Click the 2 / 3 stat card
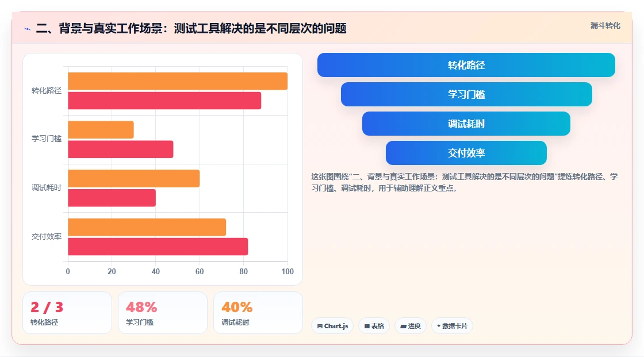 point(67,313)
